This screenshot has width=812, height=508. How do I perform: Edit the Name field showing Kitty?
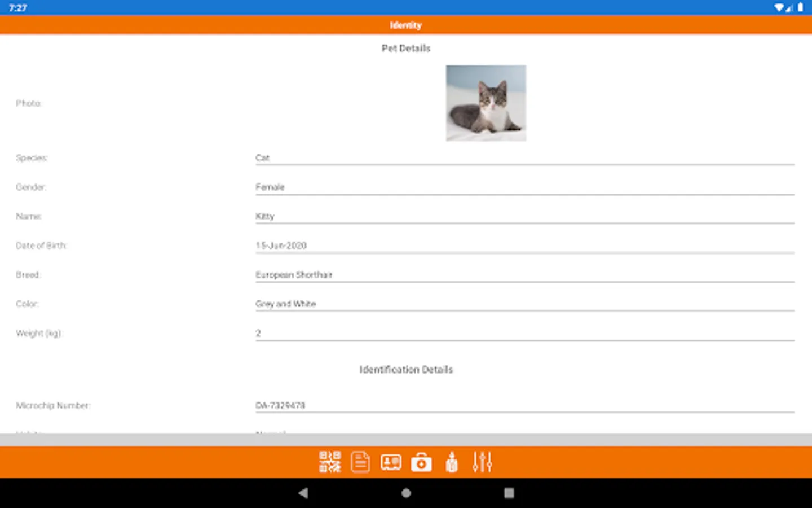[525, 217]
